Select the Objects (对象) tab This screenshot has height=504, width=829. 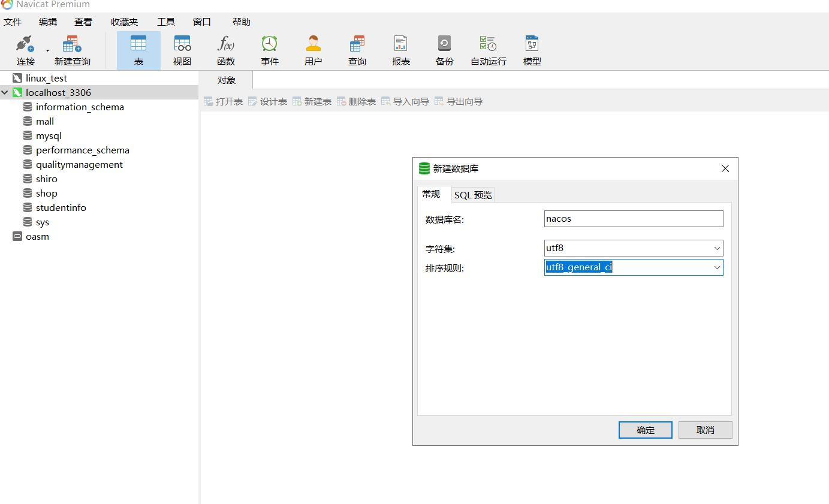pyautogui.click(x=227, y=80)
